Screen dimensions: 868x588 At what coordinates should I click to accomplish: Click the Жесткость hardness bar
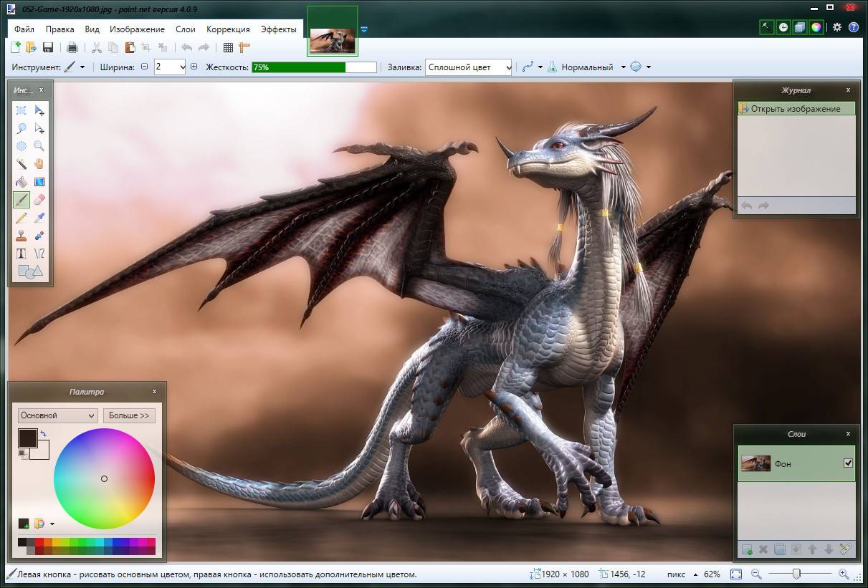click(314, 67)
